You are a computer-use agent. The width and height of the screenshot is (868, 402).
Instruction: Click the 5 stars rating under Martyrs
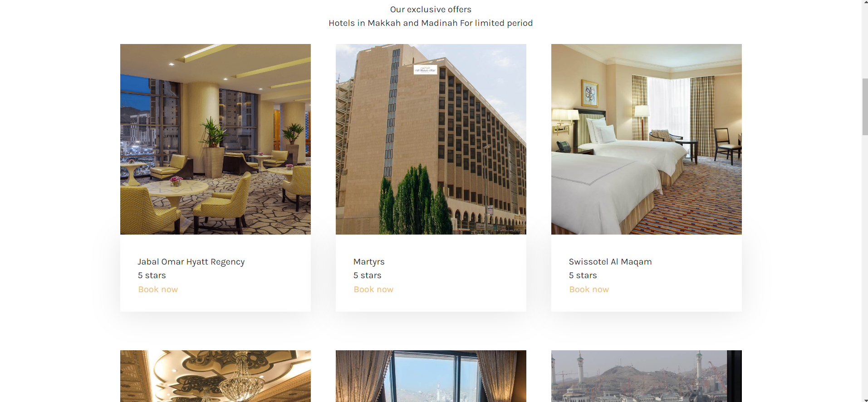(368, 275)
